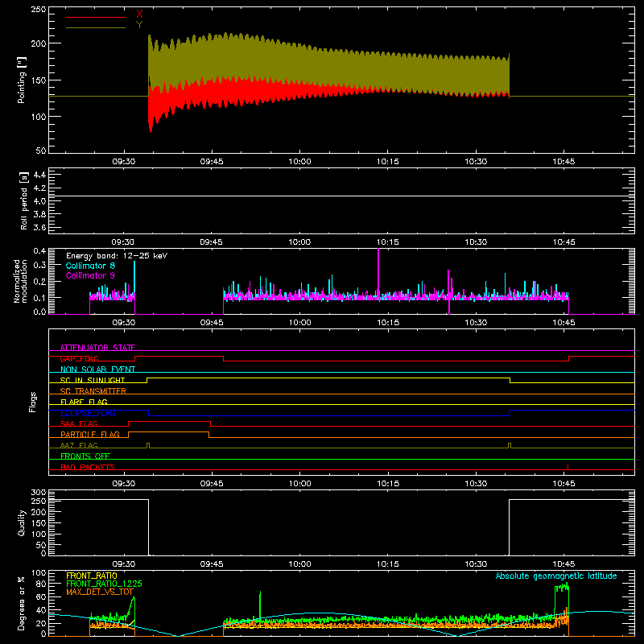The height and width of the screenshot is (644, 644).
Task: Select the GAP_FLAG label
Action: (x=79, y=358)
